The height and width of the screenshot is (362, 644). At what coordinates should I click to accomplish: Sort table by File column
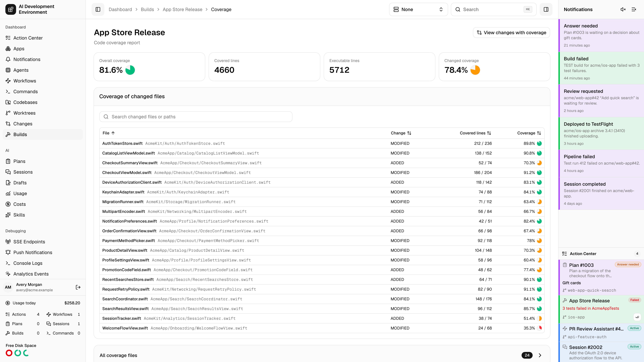[x=109, y=133]
